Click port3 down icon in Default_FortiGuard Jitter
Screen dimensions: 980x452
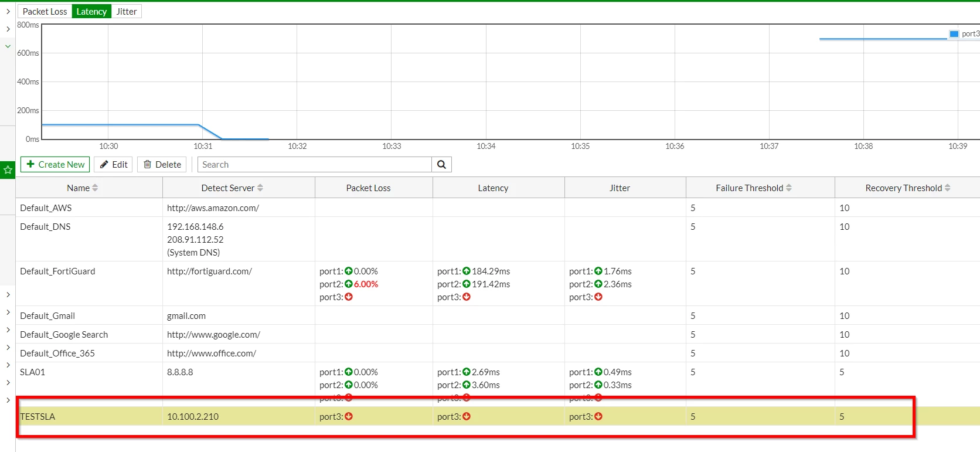pos(598,297)
